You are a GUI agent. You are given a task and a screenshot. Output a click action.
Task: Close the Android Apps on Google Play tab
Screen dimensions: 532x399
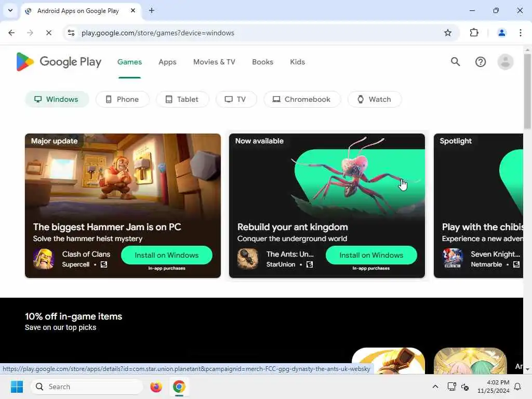point(133,11)
